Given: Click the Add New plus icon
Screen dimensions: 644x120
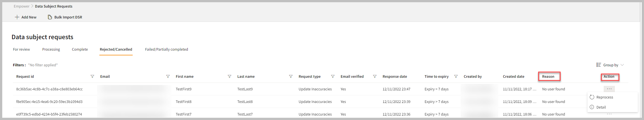Looking at the screenshot, I should click(x=17, y=17).
